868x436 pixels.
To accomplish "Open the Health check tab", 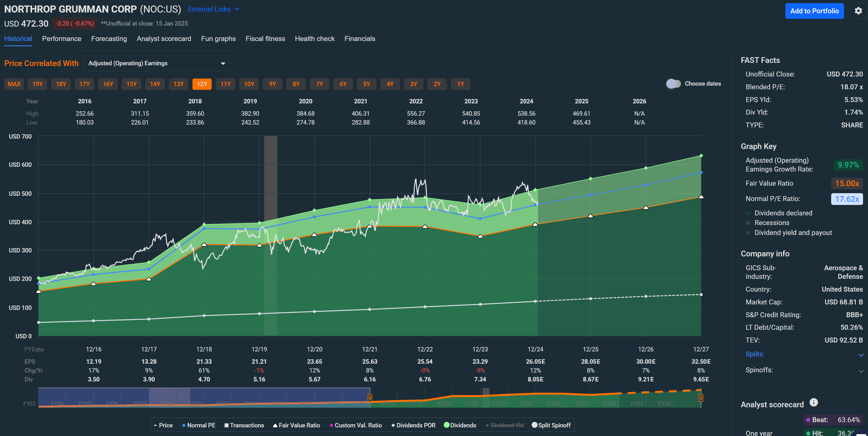I will click(x=314, y=39).
